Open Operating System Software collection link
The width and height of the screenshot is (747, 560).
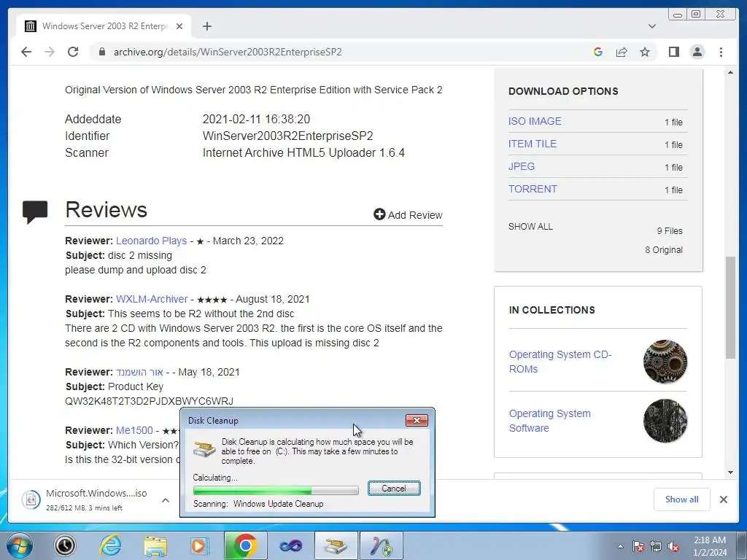point(550,421)
